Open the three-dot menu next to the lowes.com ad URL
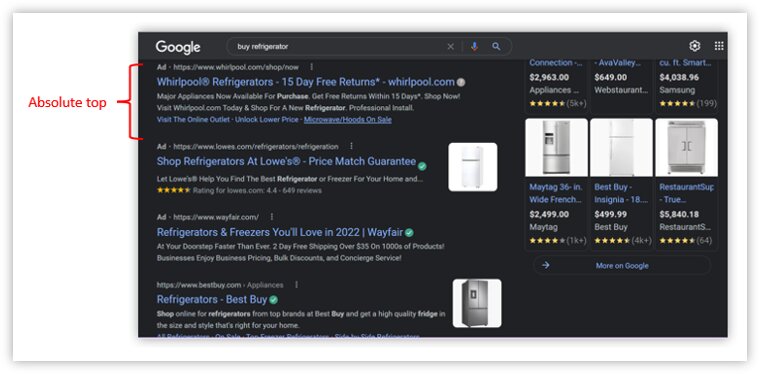761x374 pixels. point(351,146)
